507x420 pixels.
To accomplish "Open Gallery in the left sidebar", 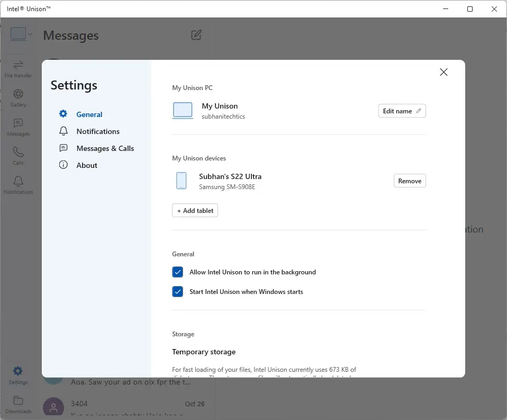I will tap(18, 98).
